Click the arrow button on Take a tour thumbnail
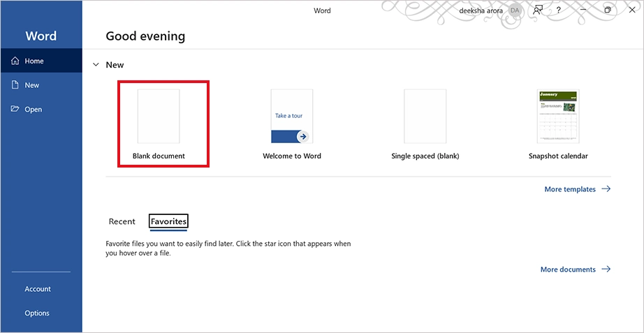Image resolution: width=644 pixels, height=333 pixels. tap(302, 136)
